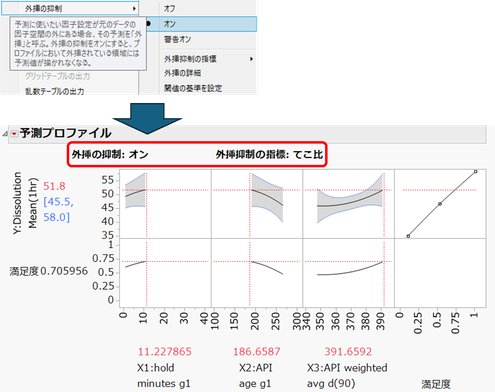Open the 外挿の抑制 submenu entry
495x392 pixels.
70,9
